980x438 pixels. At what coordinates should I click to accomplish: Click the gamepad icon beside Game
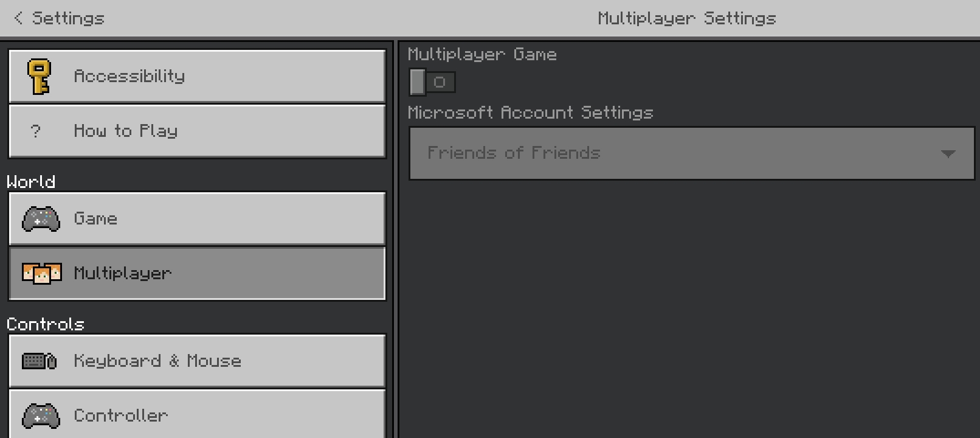click(x=41, y=219)
